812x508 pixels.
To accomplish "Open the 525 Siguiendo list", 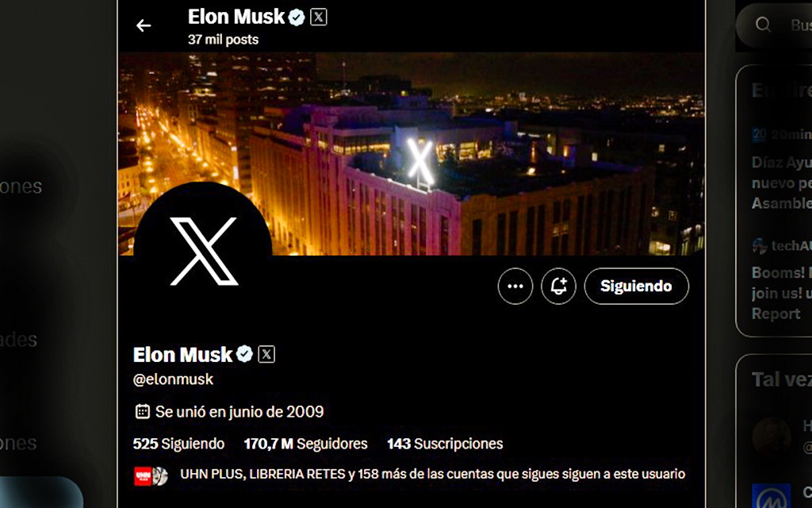I will pyautogui.click(x=178, y=444).
